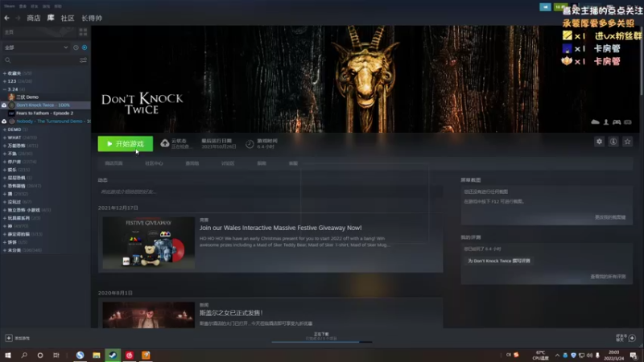This screenshot has width=644, height=362.
Task: Click the playtime clock icon
Action: 250,144
